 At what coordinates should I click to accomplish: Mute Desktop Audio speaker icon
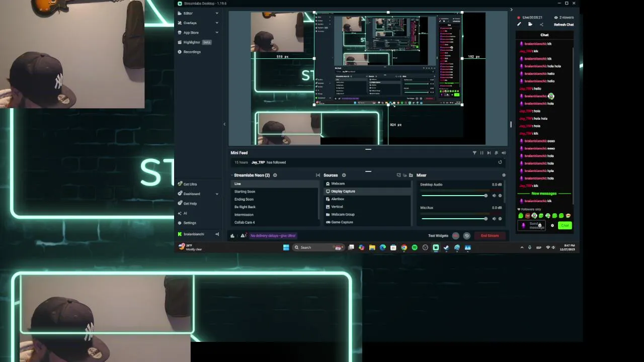494,196
